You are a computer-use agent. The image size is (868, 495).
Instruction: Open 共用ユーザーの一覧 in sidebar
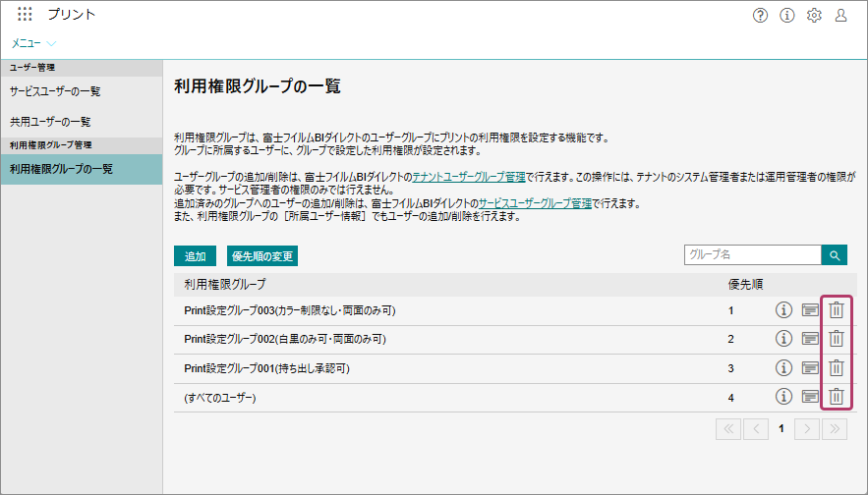82,122
